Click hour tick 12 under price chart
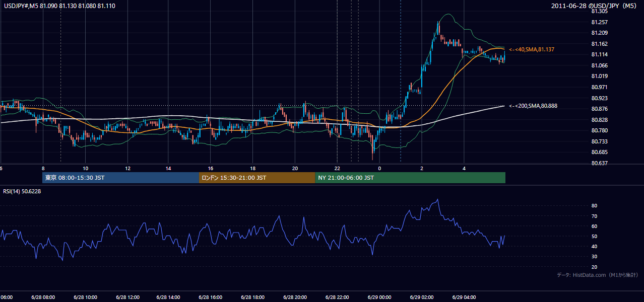 (127, 168)
